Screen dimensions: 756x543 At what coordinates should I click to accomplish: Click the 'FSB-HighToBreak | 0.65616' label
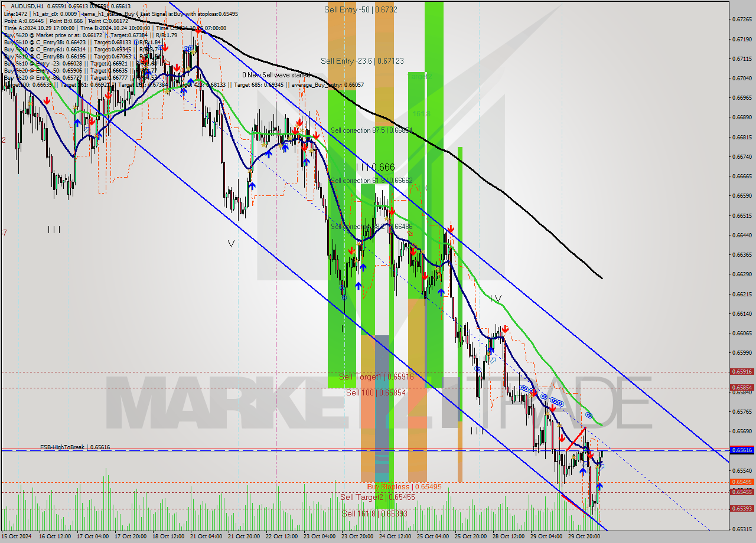coord(75,447)
